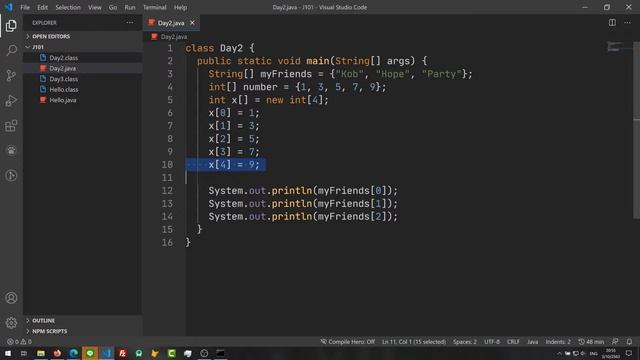This screenshot has height=360, width=640.
Task: Open Firefox from the taskbar
Action: click(x=57, y=353)
